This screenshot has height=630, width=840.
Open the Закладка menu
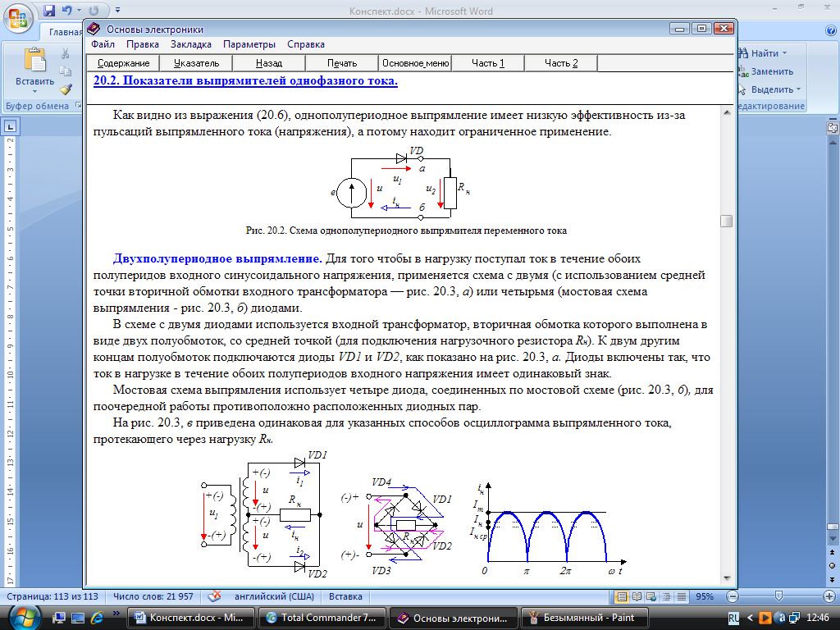190,44
